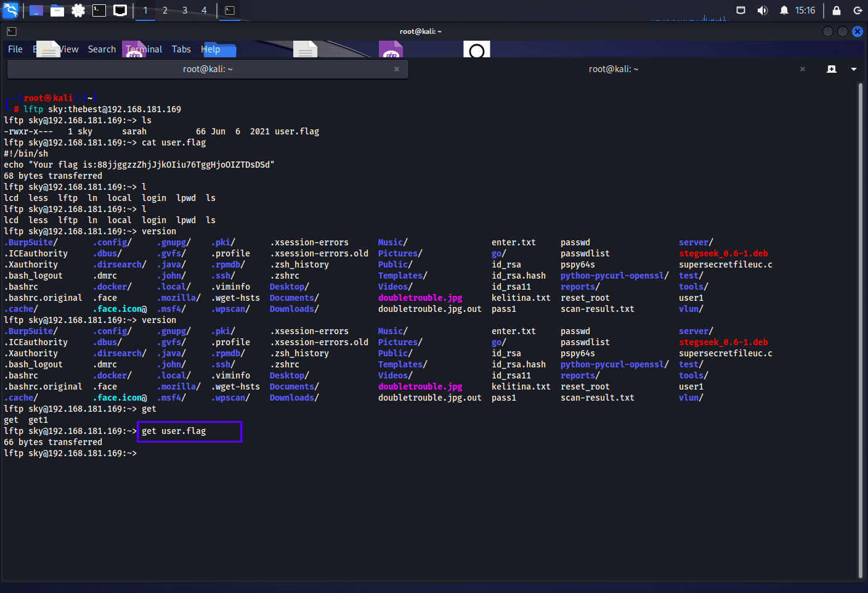Open the File menu
Image resolution: width=868 pixels, height=593 pixels.
coord(15,49)
